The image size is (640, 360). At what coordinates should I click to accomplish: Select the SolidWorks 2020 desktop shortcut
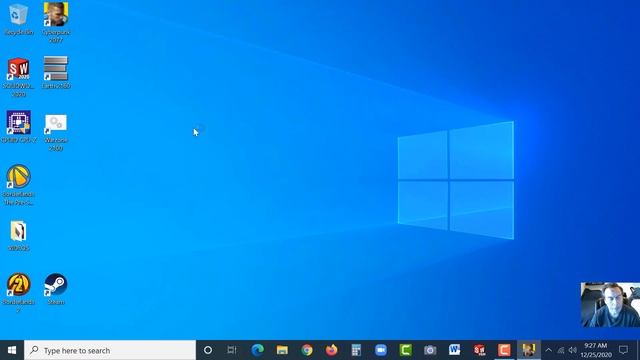[18, 77]
